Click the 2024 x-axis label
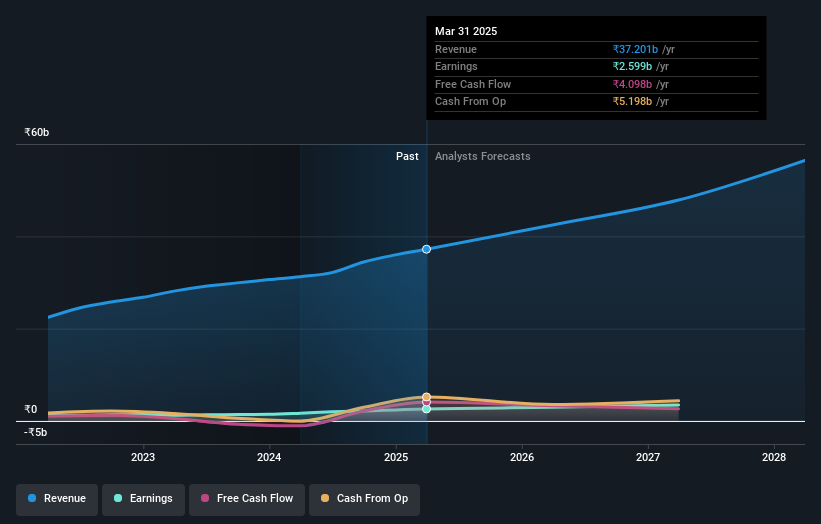This screenshot has width=821, height=524. click(269, 458)
